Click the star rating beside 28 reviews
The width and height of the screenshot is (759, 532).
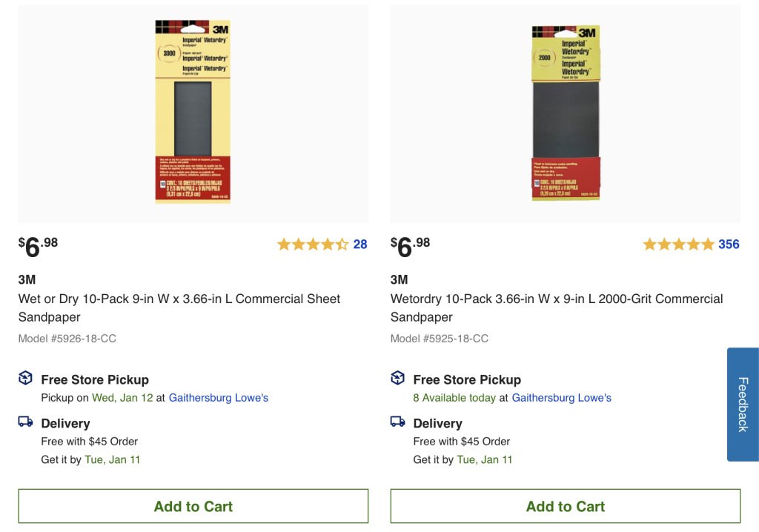312,245
